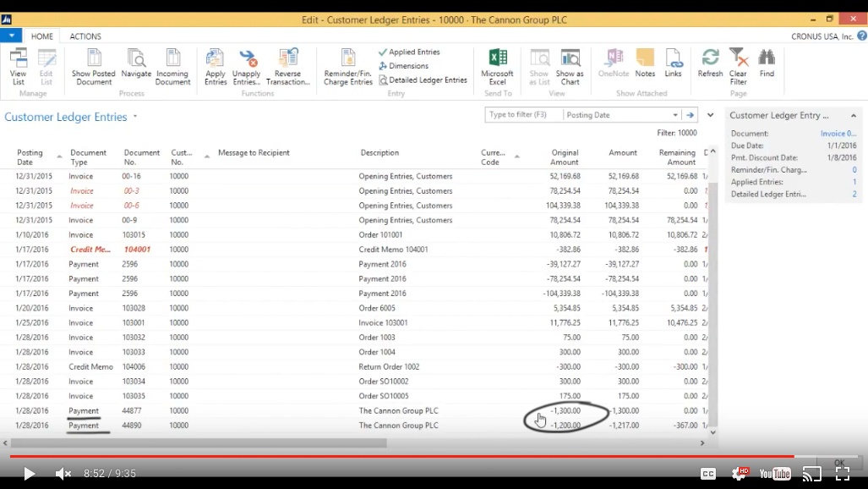Open OneNote attachment icon

click(614, 63)
